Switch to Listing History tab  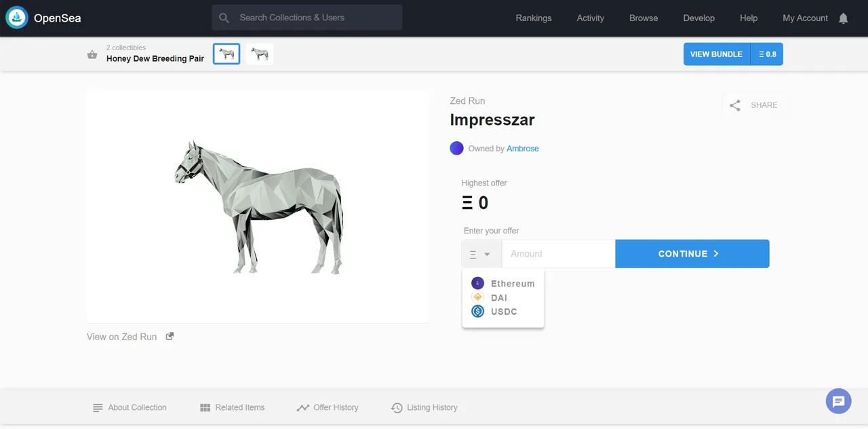425,408
